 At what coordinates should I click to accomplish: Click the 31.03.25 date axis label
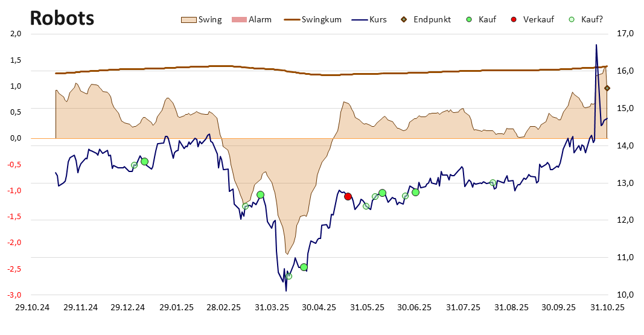click(x=272, y=307)
